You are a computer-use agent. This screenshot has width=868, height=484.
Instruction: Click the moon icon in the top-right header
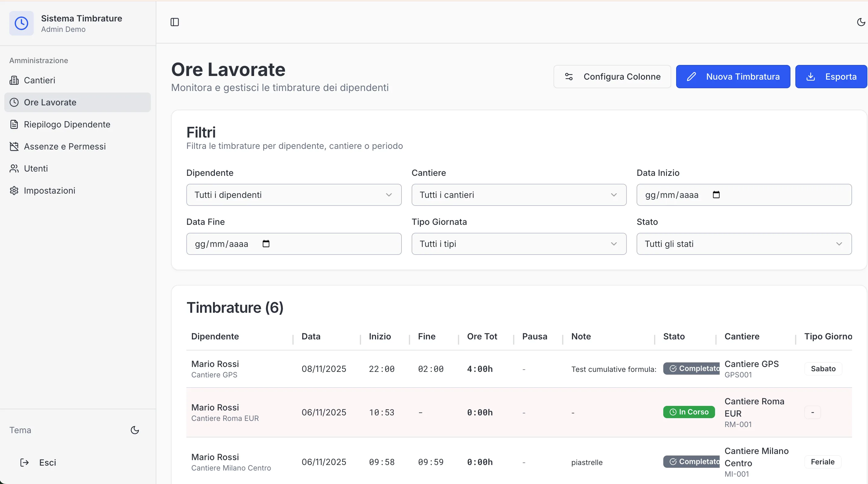point(861,22)
